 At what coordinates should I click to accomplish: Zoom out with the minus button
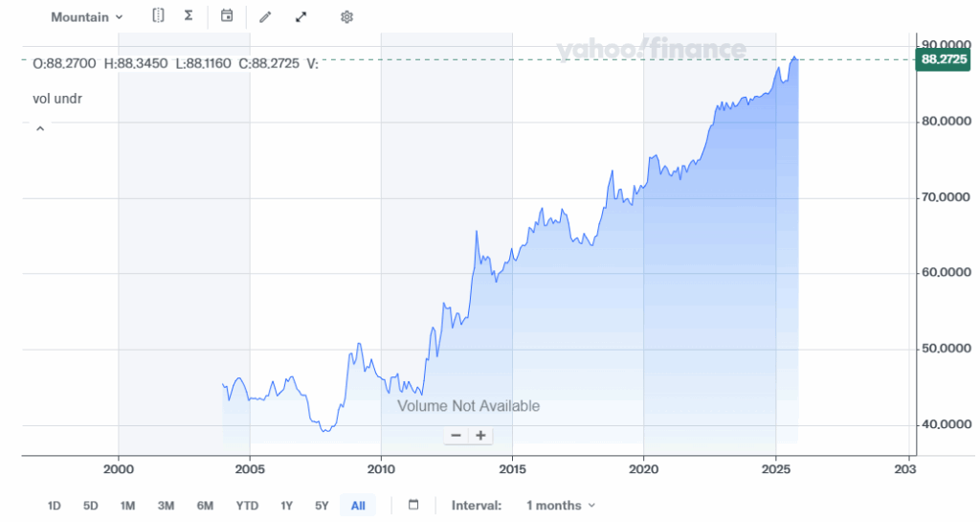(x=457, y=436)
